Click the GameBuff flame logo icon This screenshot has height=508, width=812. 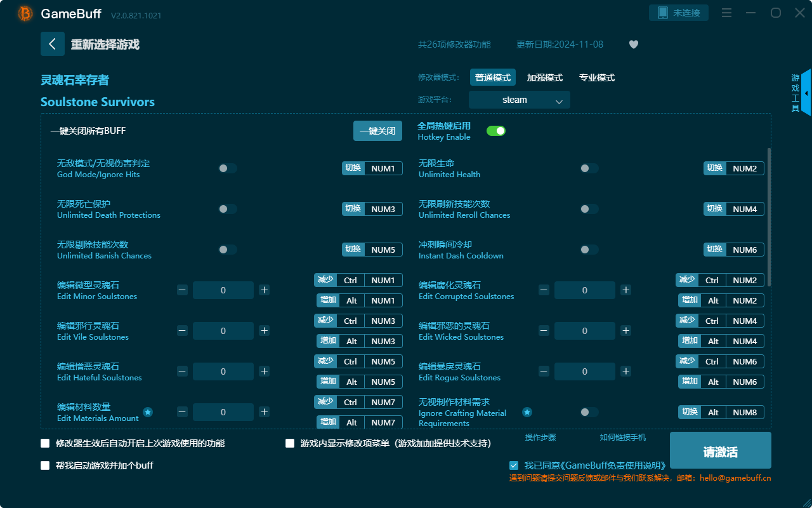click(x=24, y=14)
